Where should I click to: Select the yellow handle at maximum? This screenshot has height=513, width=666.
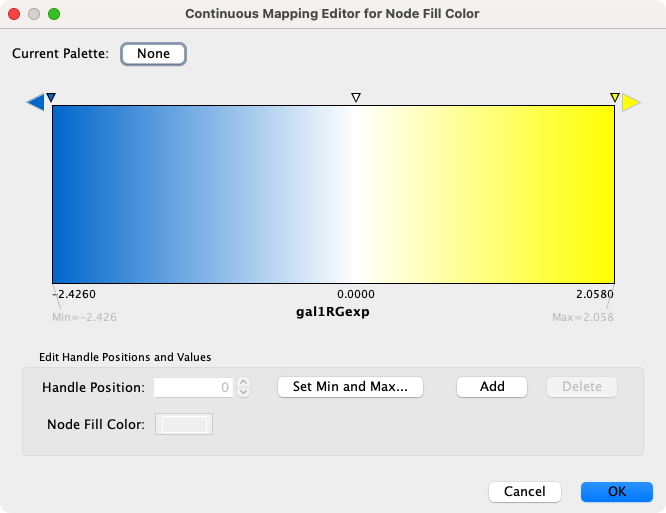coord(614,98)
